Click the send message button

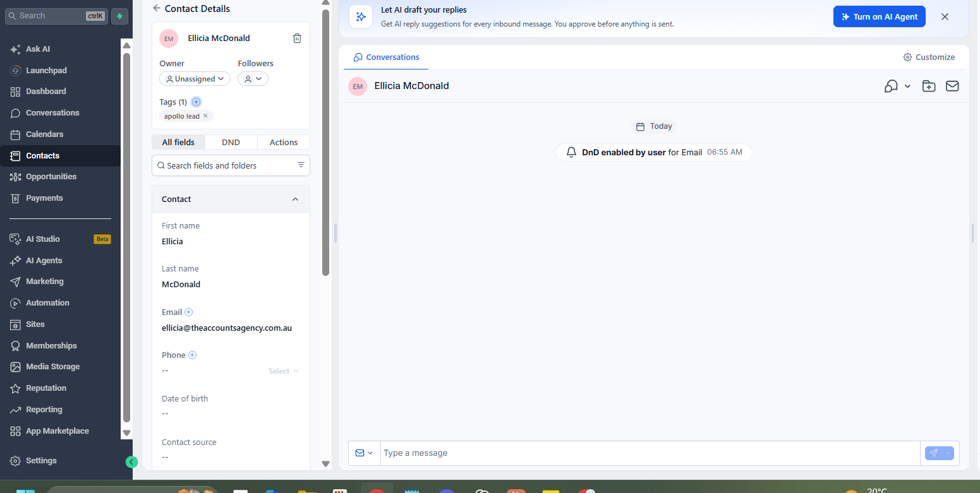pos(933,453)
